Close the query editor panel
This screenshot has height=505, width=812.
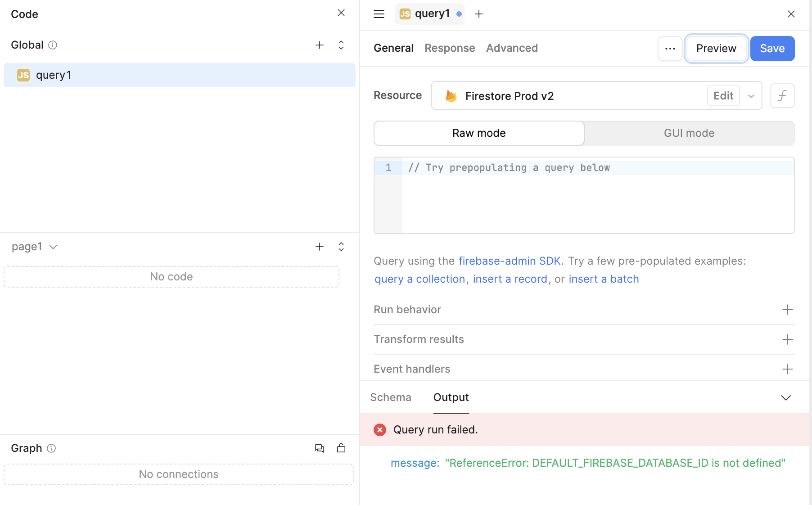791,14
